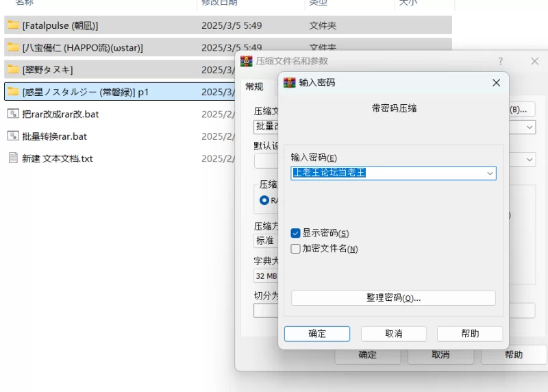Close the 压缩文件名和参数 window
Viewport: 548px width, 392px height.
click(535, 61)
